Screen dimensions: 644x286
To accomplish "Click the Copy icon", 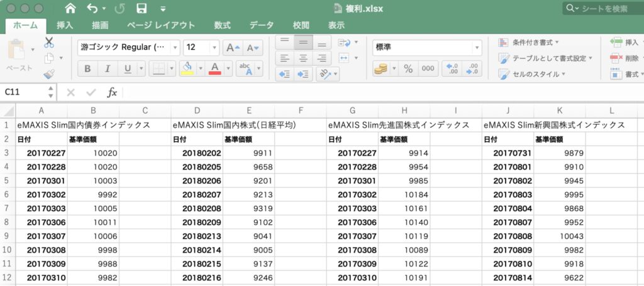I will 49,58.
